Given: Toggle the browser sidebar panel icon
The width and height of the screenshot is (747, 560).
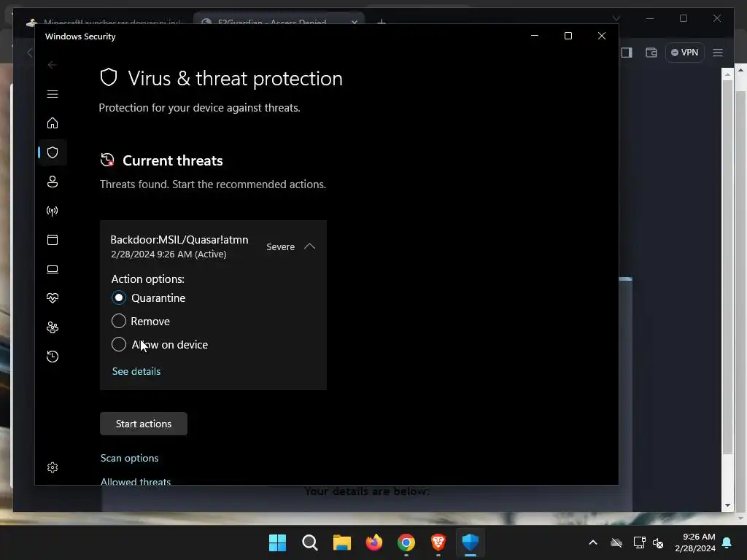Looking at the screenshot, I should [627, 52].
